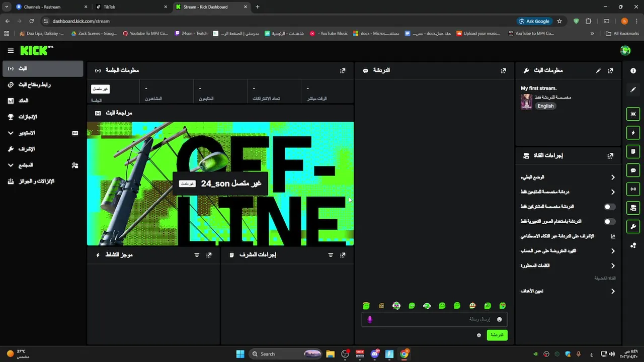Image resolution: width=644 pixels, height=362 pixels.
Task: Expand the Community (المجتمع) sidebar section
Action: click(x=43, y=165)
